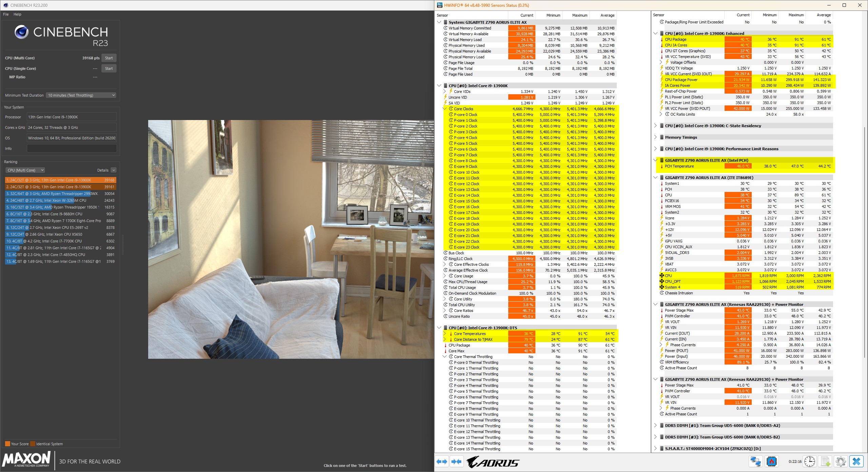Click the vertical scrollbar of HWiNFO sensor list
Image resolution: width=868 pixels, height=472 pixels.
[x=865, y=242]
